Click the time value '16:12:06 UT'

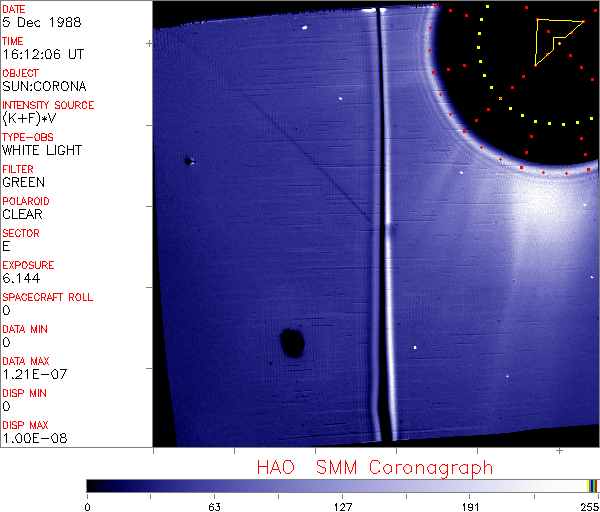[x=43, y=54]
